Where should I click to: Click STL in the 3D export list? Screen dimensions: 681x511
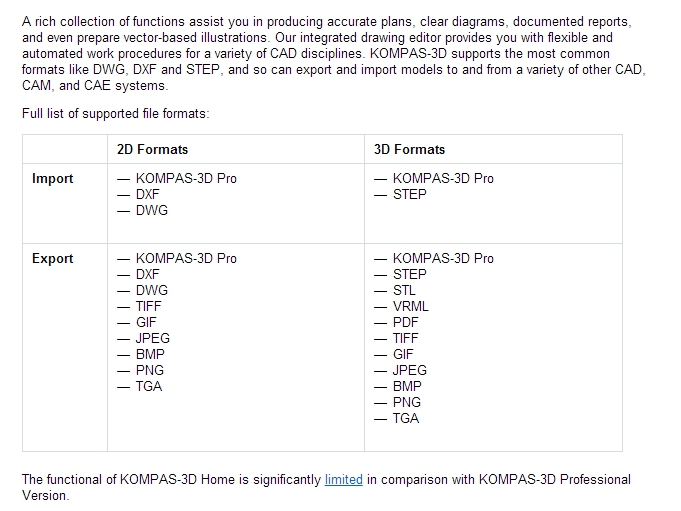click(405, 290)
